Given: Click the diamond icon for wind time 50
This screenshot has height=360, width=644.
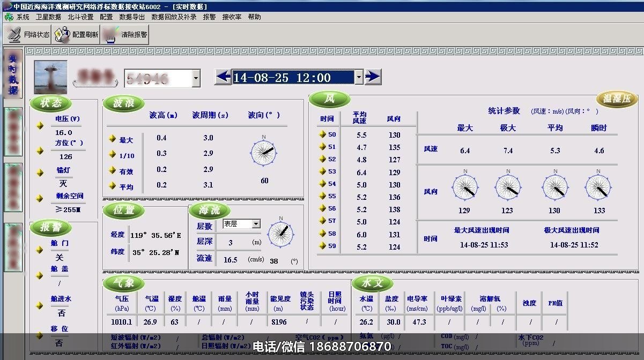Looking at the screenshot, I should (x=322, y=134).
